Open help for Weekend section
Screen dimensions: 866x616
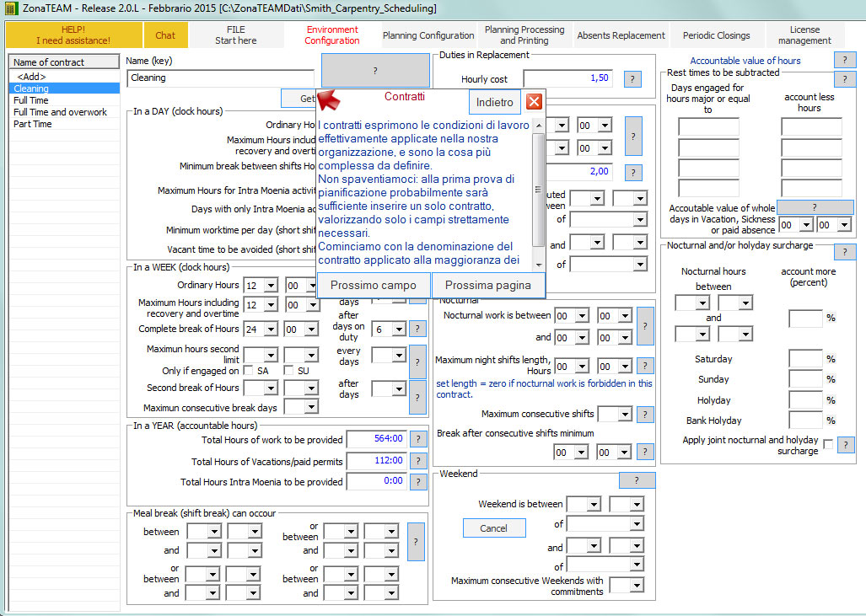click(x=637, y=480)
